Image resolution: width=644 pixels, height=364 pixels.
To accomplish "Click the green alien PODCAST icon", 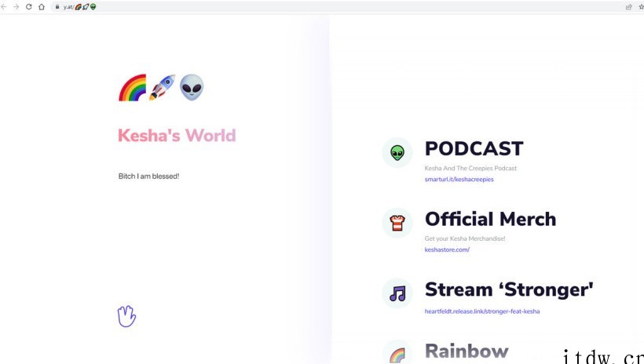I will (x=397, y=153).
